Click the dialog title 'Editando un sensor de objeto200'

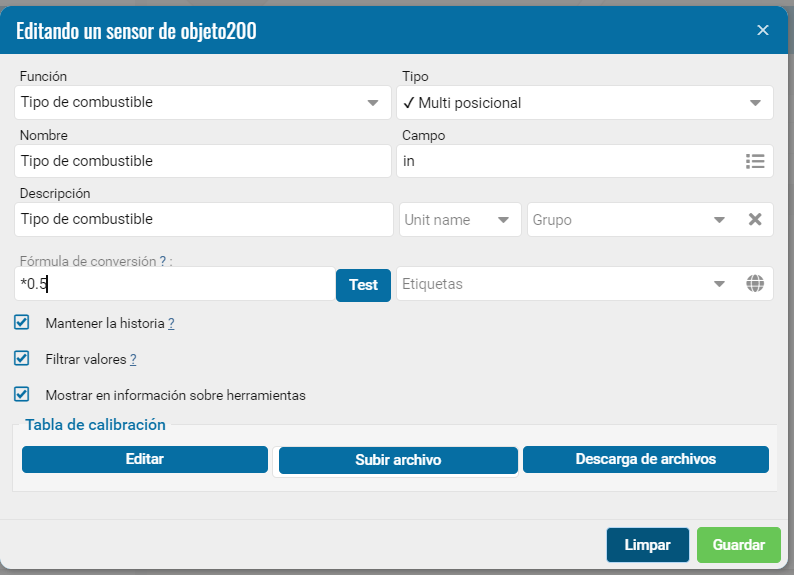[x=136, y=31]
